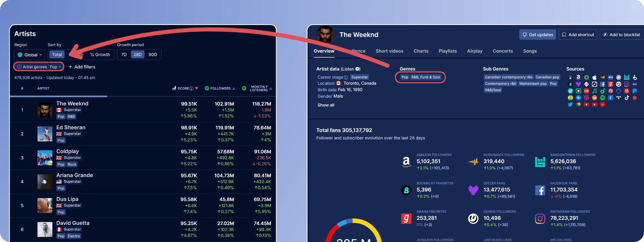Sort by Score column descending arrow
The image size is (644, 242).
pos(196,88)
